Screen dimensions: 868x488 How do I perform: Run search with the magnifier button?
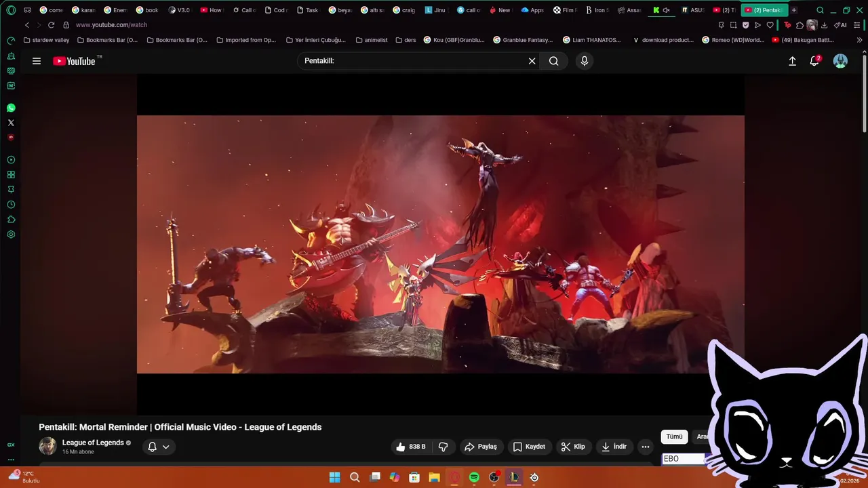(554, 61)
